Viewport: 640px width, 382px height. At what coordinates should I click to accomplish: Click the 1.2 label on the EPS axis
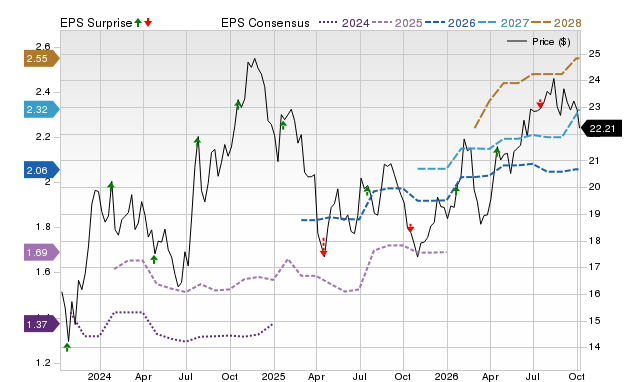click(43, 362)
